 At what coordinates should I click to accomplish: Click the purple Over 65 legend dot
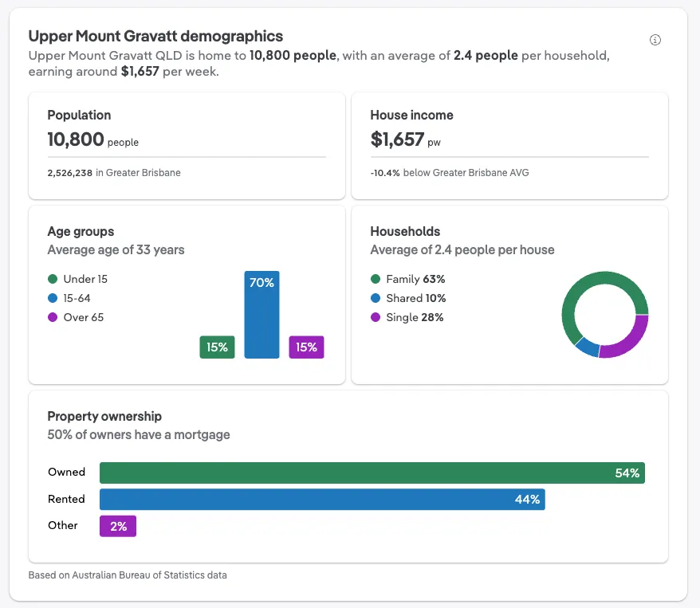(53, 317)
